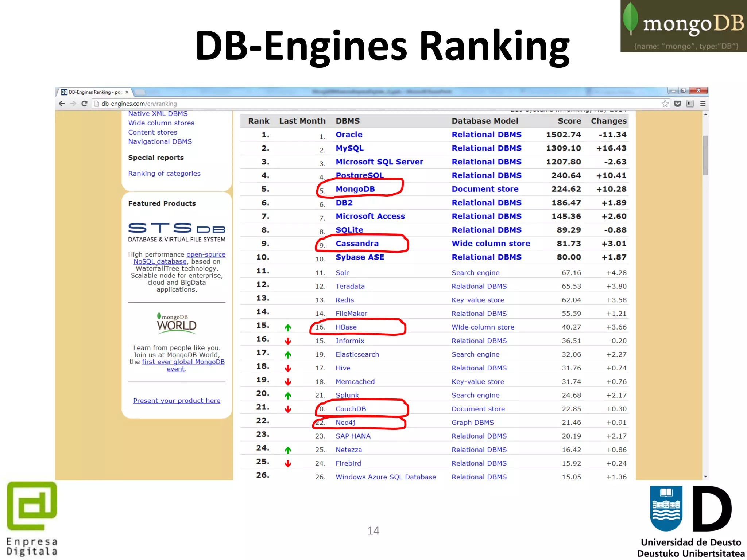Image resolution: width=747 pixels, height=560 pixels.
Task: Open the Elasticsearch entry
Action: (x=357, y=354)
